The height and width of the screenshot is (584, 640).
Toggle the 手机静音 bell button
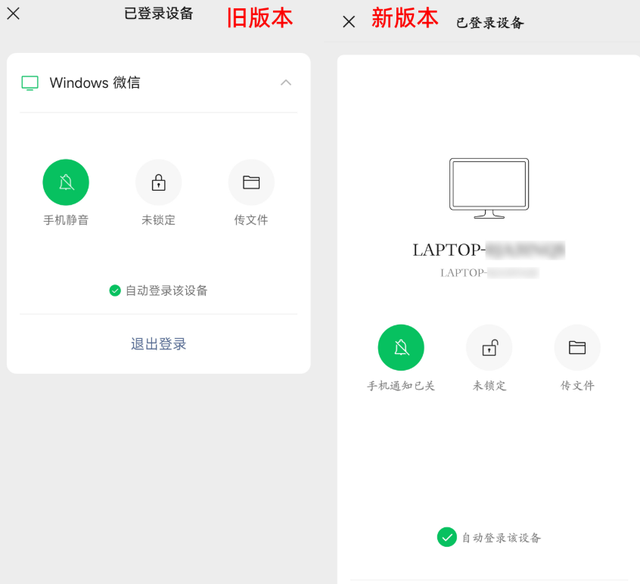66,182
